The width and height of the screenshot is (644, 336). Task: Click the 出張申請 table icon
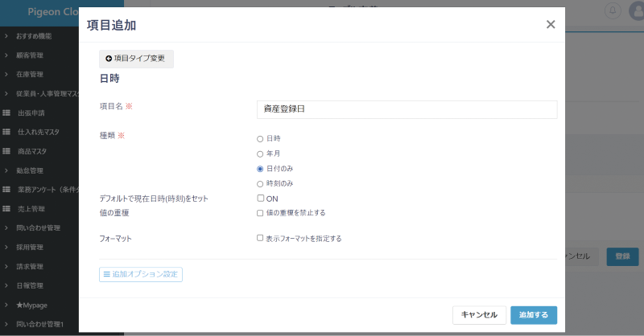coord(6,113)
